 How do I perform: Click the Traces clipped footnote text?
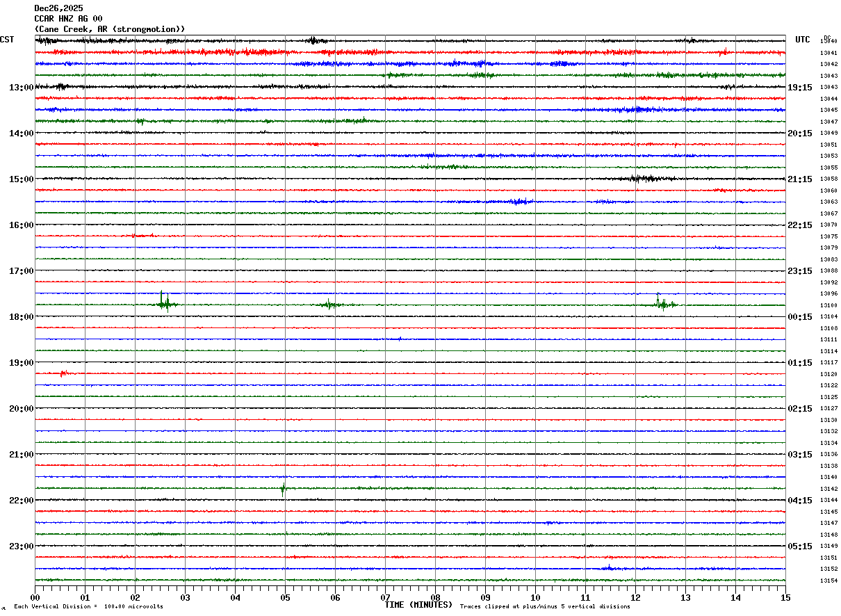(x=545, y=606)
